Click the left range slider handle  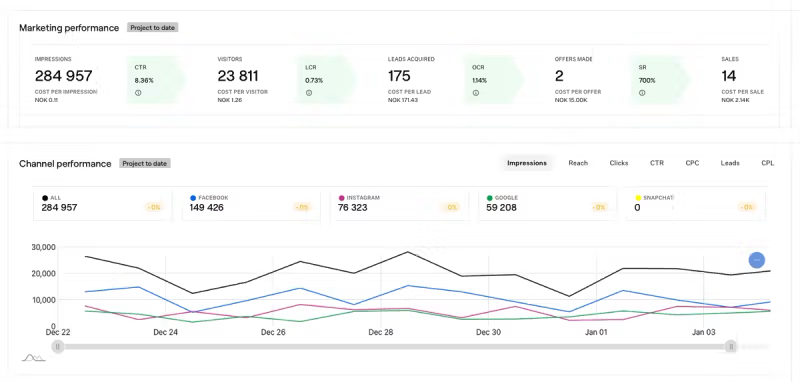click(x=58, y=347)
